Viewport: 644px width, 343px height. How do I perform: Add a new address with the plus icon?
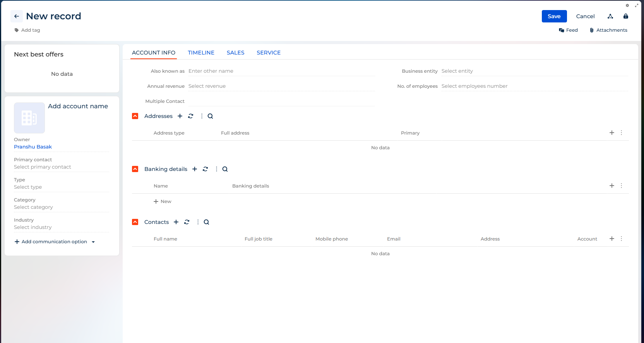click(x=180, y=116)
